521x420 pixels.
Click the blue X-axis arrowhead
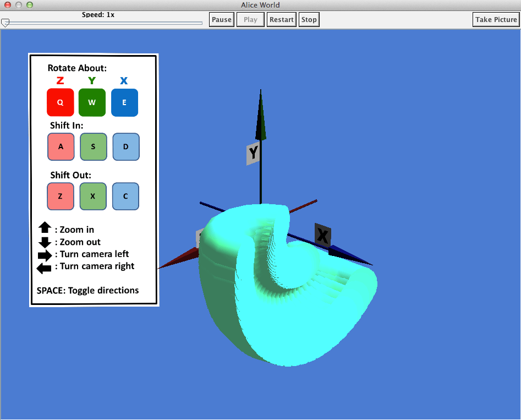point(349,255)
